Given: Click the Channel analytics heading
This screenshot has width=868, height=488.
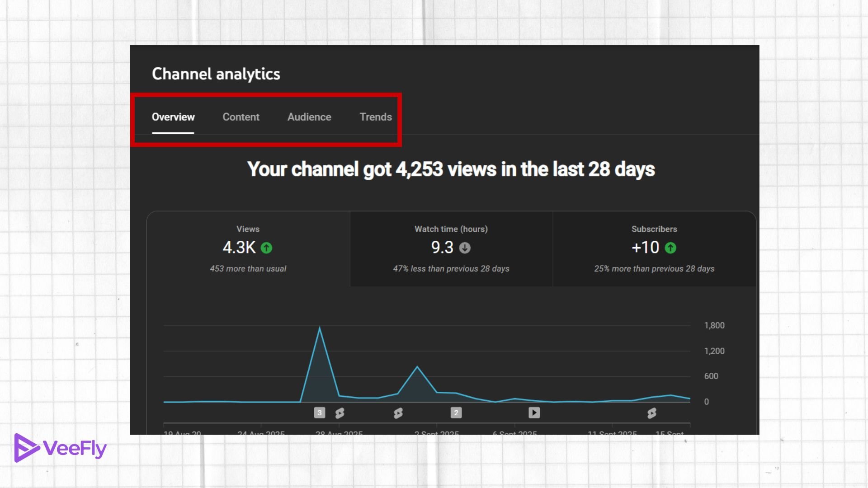Looking at the screenshot, I should [x=216, y=74].
